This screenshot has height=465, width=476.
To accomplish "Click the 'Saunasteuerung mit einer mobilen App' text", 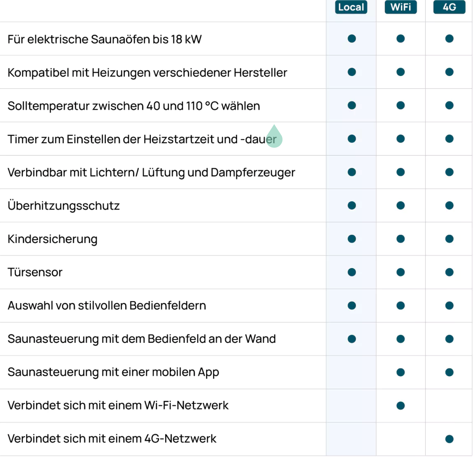I will click(x=113, y=372).
